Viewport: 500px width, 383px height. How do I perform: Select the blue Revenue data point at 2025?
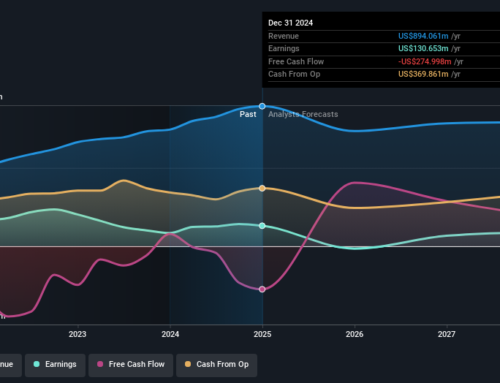click(262, 106)
